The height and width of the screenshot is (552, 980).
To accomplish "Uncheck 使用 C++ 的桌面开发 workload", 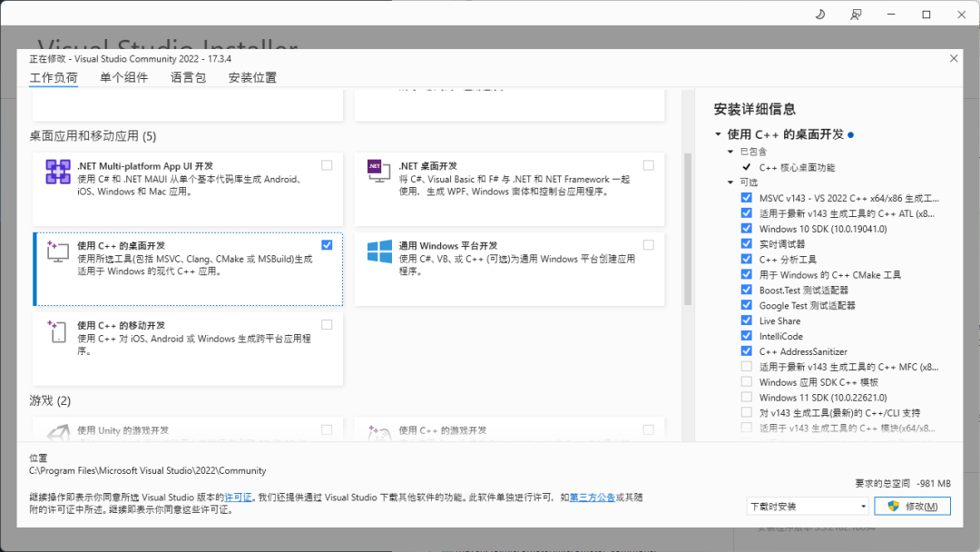I will 327,245.
